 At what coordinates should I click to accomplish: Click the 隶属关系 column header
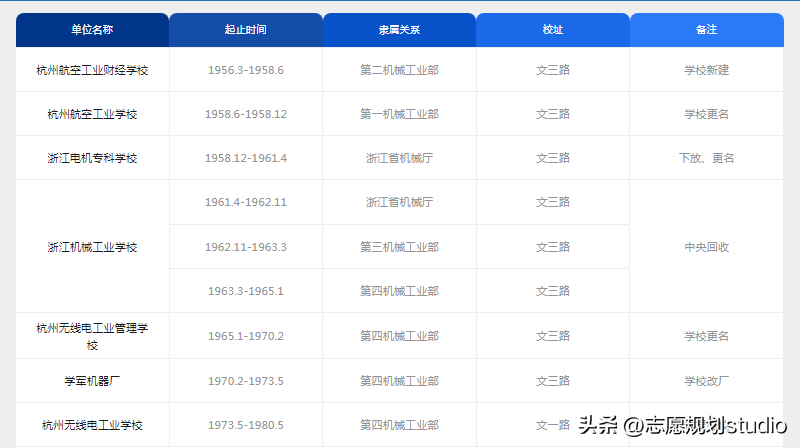399,30
